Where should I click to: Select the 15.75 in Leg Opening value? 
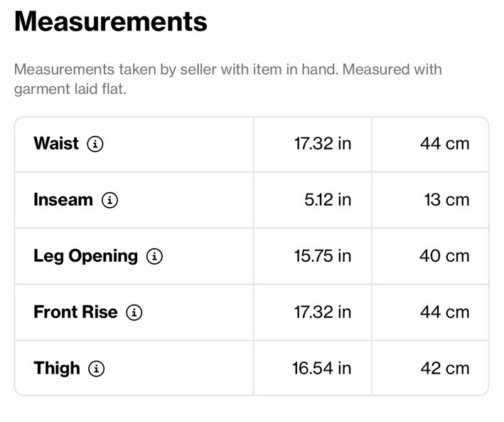(x=322, y=256)
